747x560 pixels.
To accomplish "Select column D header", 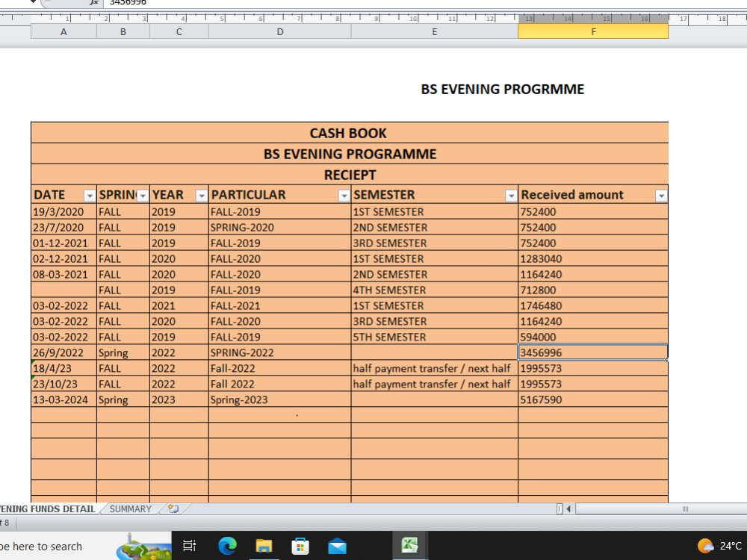I will (280, 31).
